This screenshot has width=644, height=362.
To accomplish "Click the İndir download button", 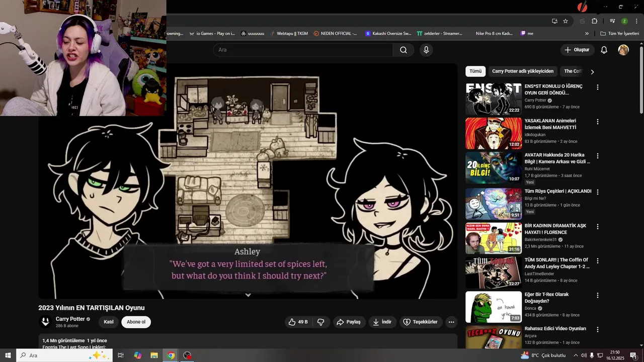I will click(382, 322).
